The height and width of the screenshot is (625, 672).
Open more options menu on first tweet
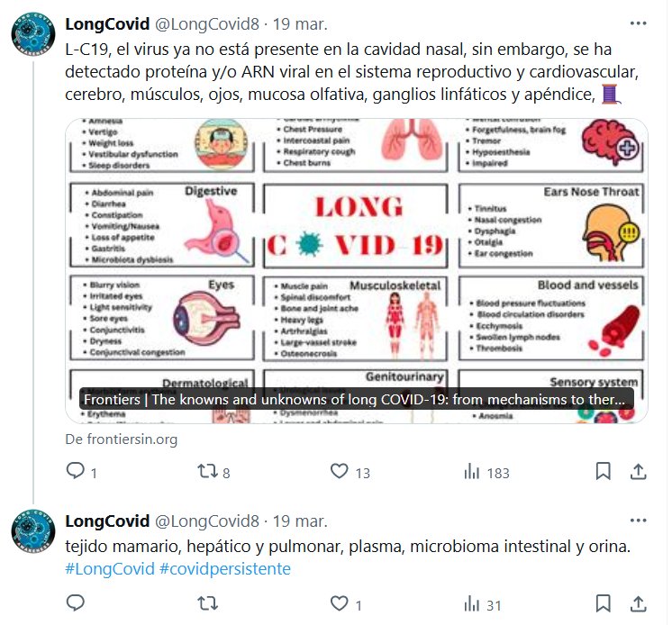pos(638,23)
